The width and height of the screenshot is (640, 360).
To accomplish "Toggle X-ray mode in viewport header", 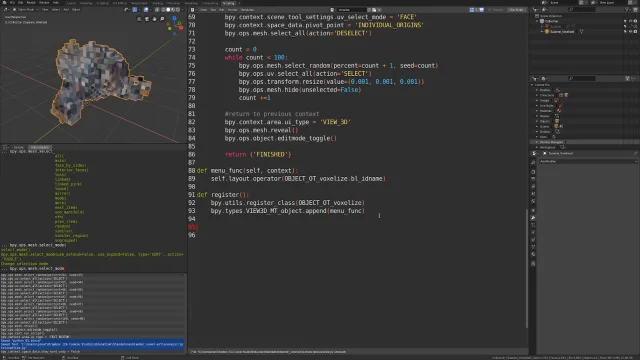I will 157,9.
